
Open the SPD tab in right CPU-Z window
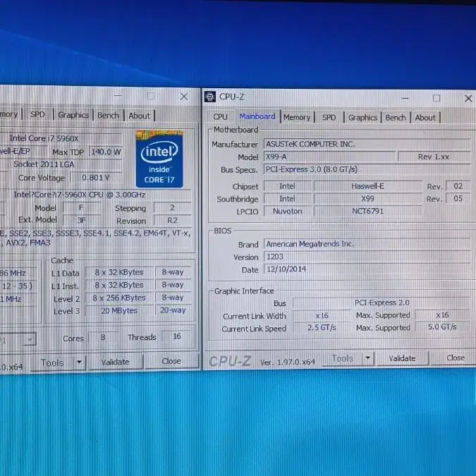(x=329, y=117)
